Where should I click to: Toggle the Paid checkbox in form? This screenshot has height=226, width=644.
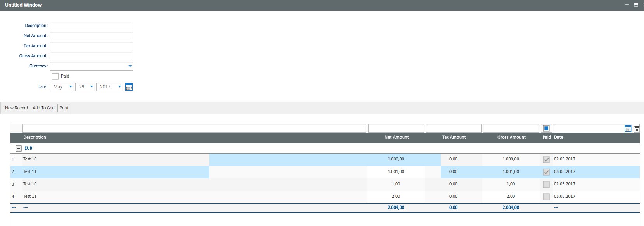[55, 76]
